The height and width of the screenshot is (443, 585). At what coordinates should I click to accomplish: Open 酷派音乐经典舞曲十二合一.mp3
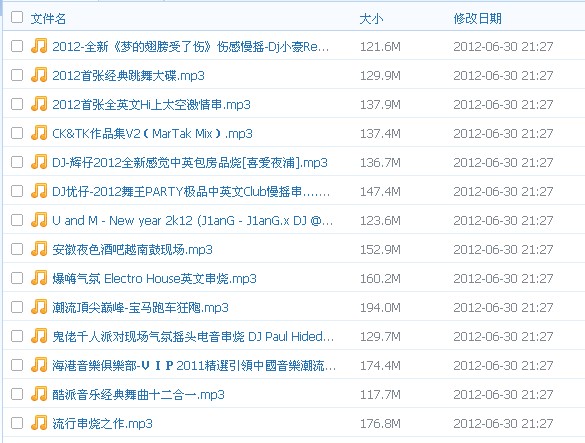138,394
